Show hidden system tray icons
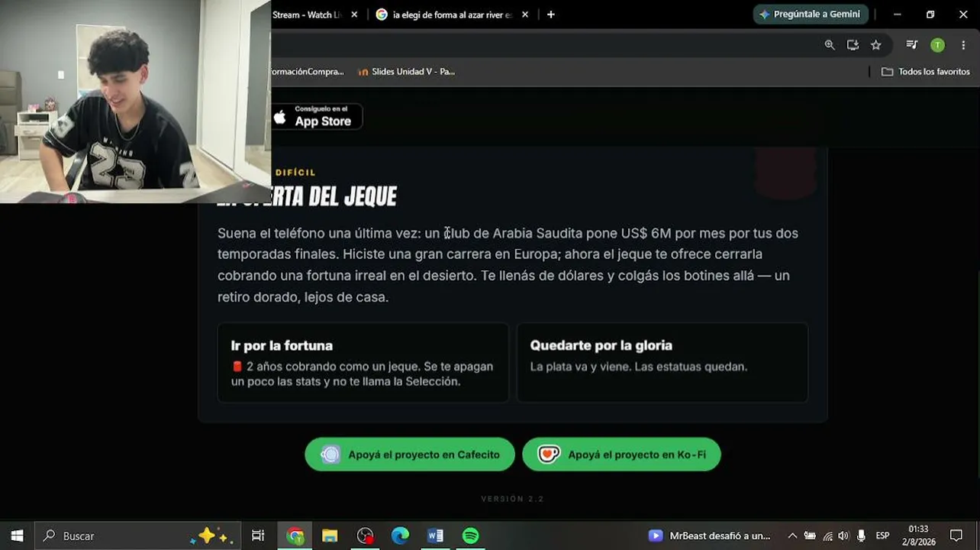The height and width of the screenshot is (550, 980). point(792,535)
